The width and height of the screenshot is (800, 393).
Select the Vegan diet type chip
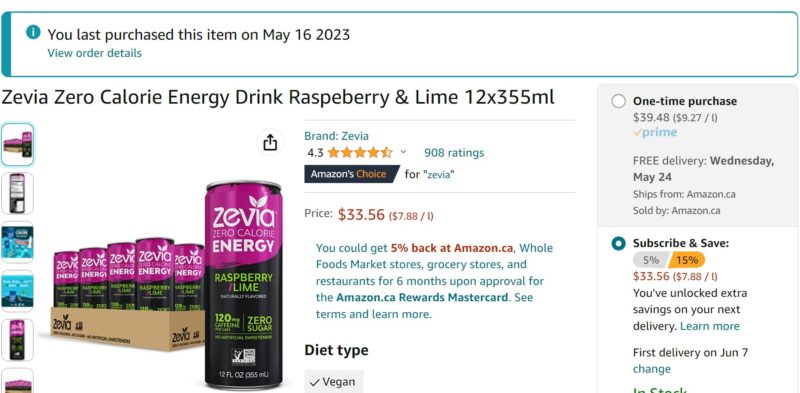(x=334, y=382)
